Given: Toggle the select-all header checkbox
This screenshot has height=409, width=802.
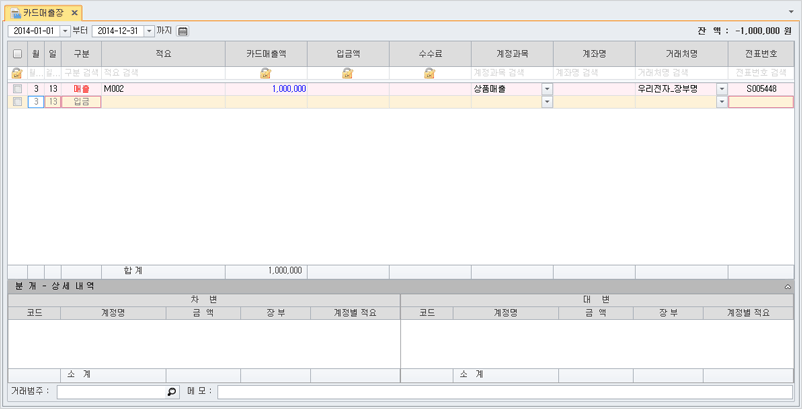Looking at the screenshot, I should 17,54.
